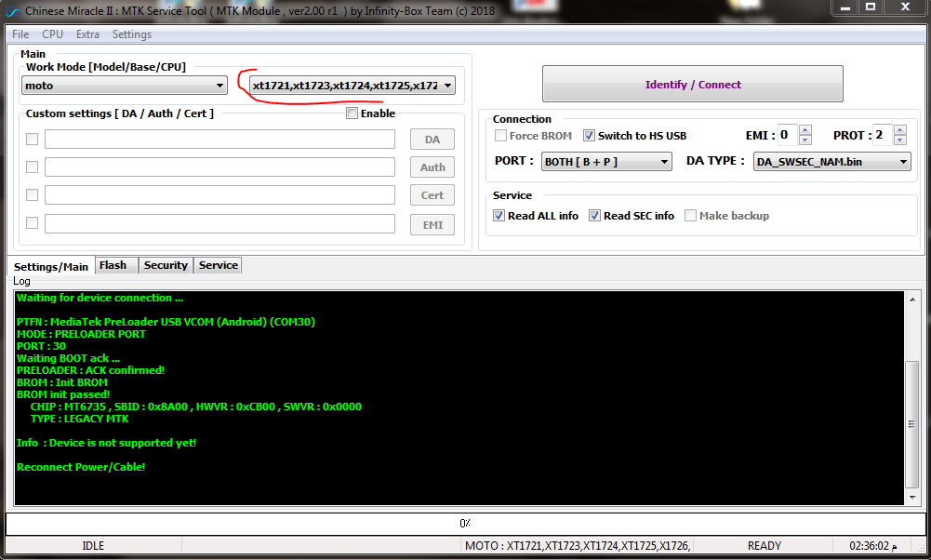Image resolution: width=931 pixels, height=560 pixels.
Task: Click the Chinese Miracle app icon in title bar
Action: click(x=12, y=11)
